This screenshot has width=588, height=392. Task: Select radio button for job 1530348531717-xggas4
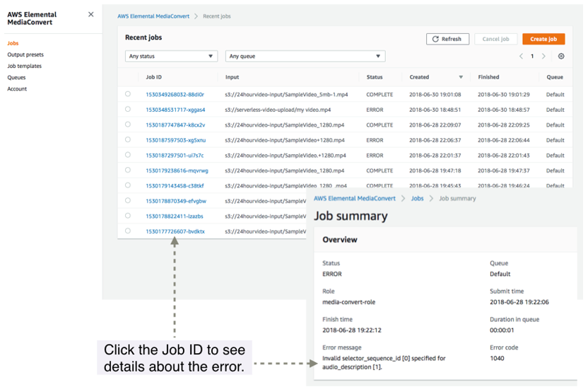tap(128, 110)
